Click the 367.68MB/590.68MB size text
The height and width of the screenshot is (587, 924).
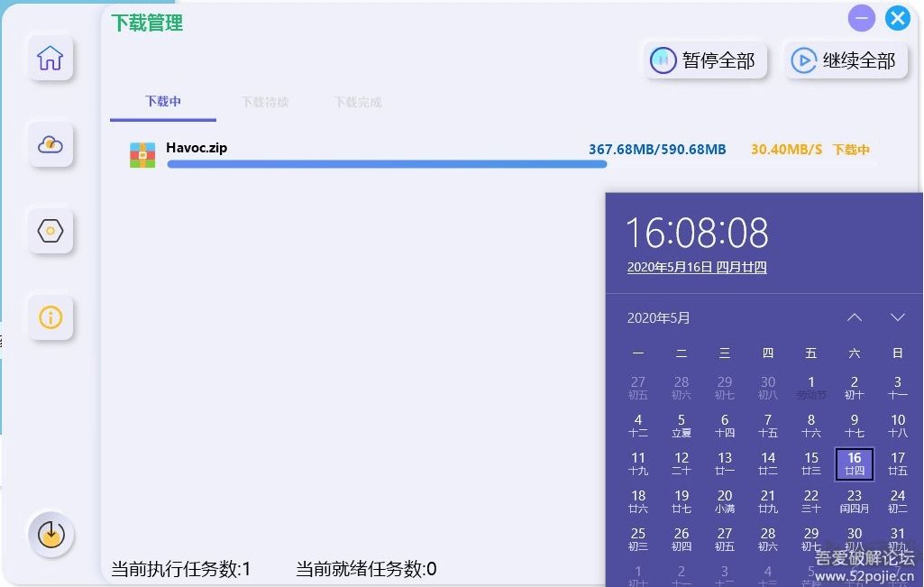657,149
